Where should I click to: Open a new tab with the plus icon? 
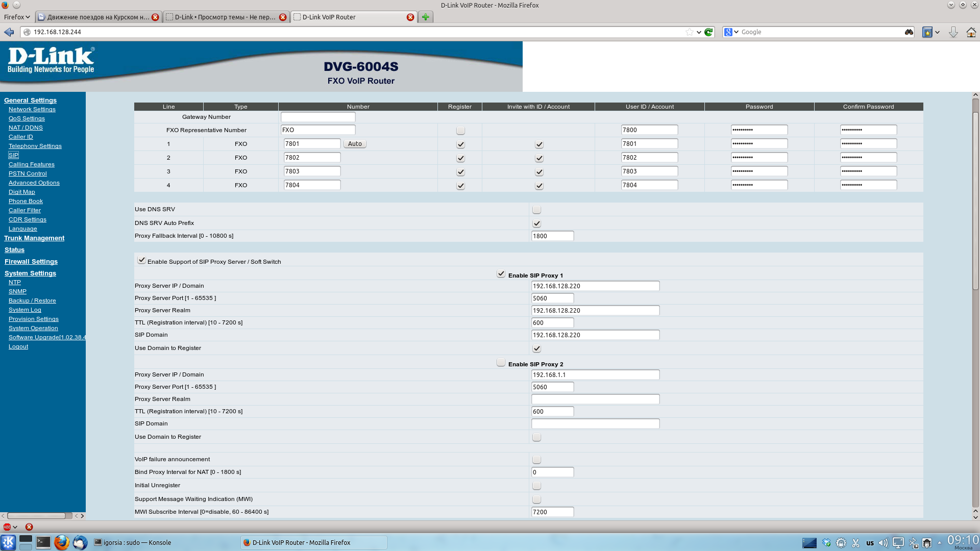pos(425,17)
